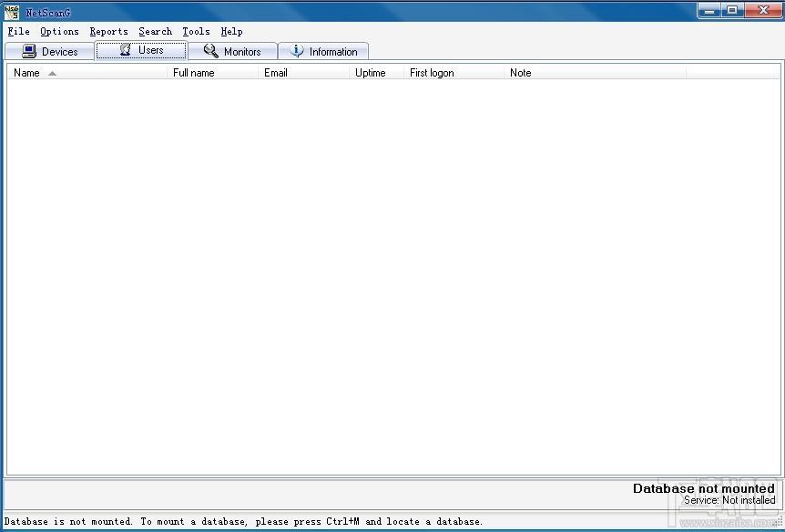This screenshot has width=785, height=532.
Task: Sort by the Name column header
Action: [x=87, y=73]
